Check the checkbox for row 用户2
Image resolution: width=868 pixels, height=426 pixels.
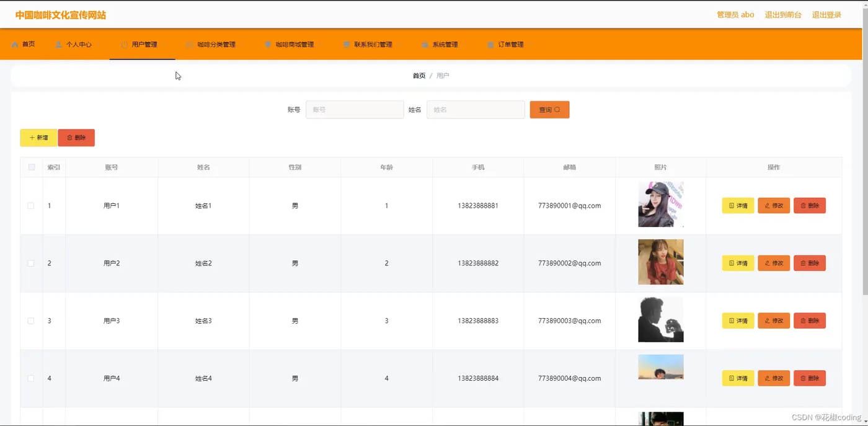pyautogui.click(x=31, y=264)
